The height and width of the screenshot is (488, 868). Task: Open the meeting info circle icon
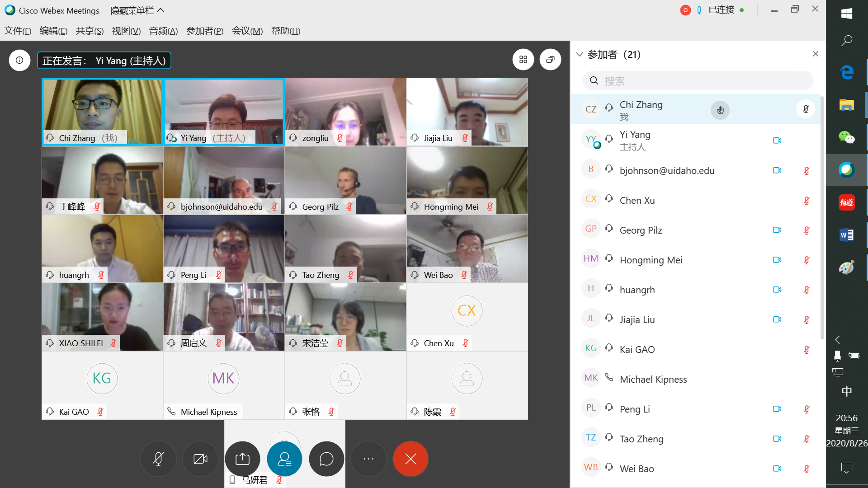(x=19, y=60)
